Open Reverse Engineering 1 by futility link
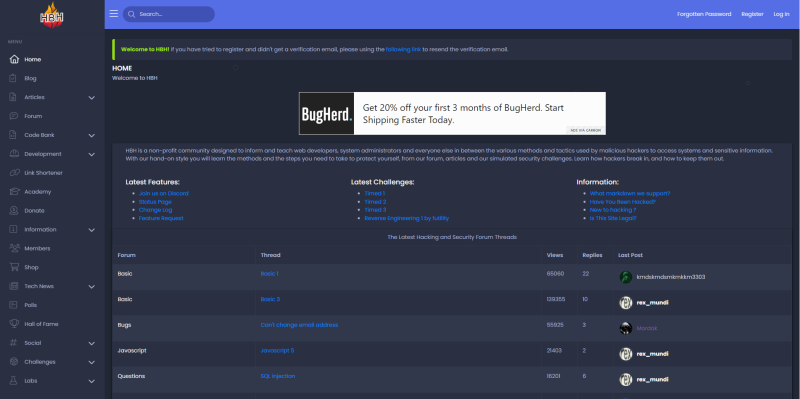 click(x=407, y=218)
